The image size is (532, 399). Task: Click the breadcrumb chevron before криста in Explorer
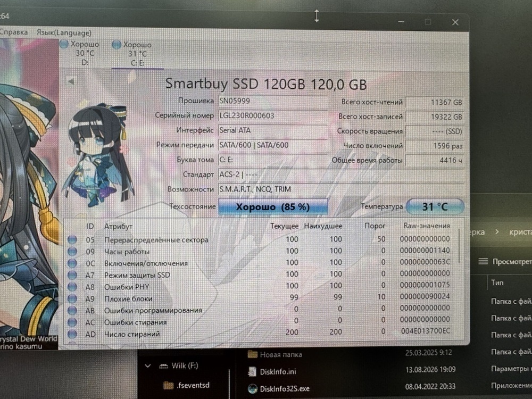point(497,232)
